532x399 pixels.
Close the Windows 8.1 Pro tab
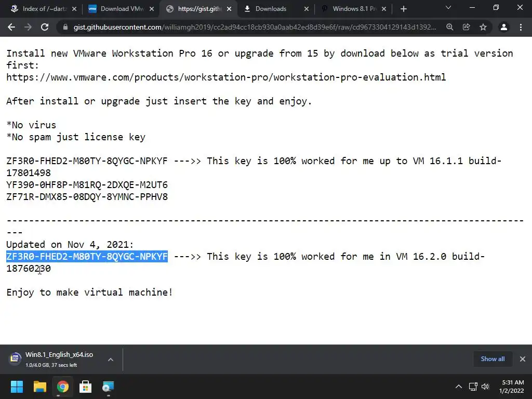(384, 9)
